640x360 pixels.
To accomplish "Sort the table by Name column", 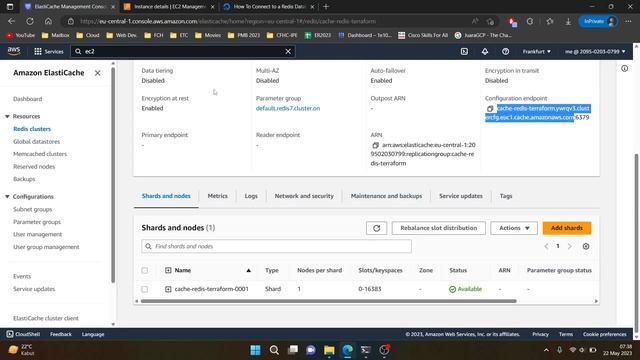I will click(248, 270).
